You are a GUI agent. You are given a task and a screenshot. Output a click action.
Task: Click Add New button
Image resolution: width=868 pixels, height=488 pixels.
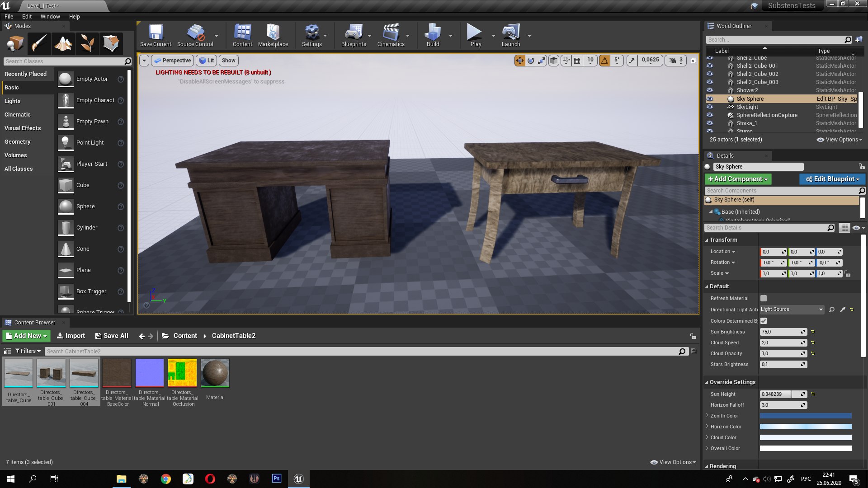pos(27,336)
